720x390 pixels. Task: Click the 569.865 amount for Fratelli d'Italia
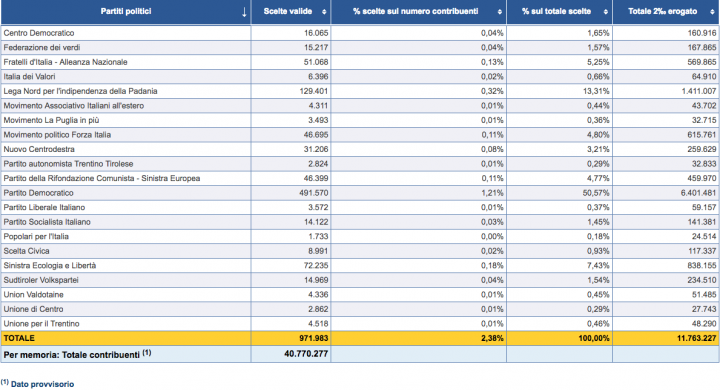702,62
